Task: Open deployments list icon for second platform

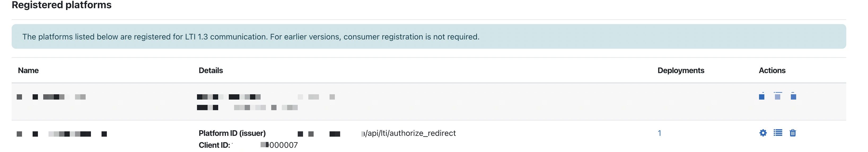Action: [x=778, y=133]
